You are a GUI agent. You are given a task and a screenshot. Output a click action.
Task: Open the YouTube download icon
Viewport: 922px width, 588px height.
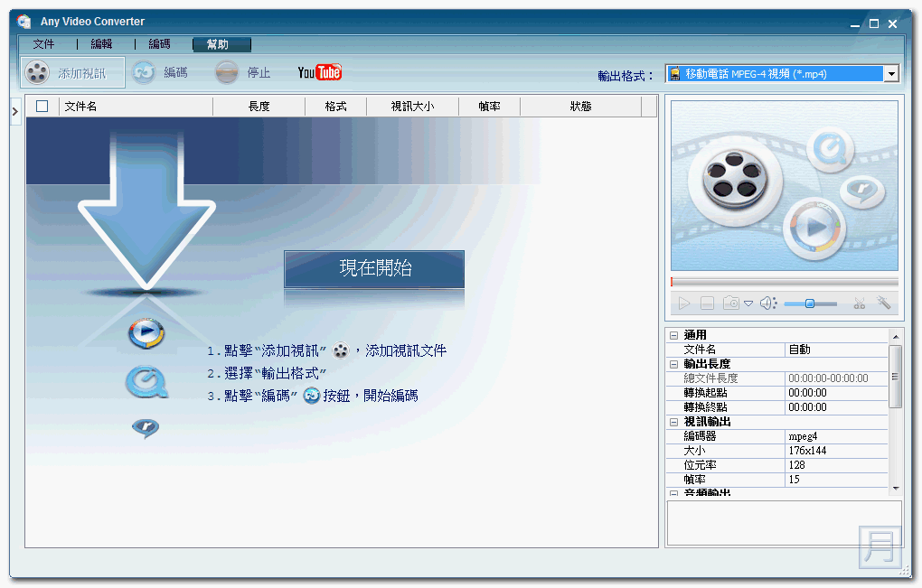point(319,73)
